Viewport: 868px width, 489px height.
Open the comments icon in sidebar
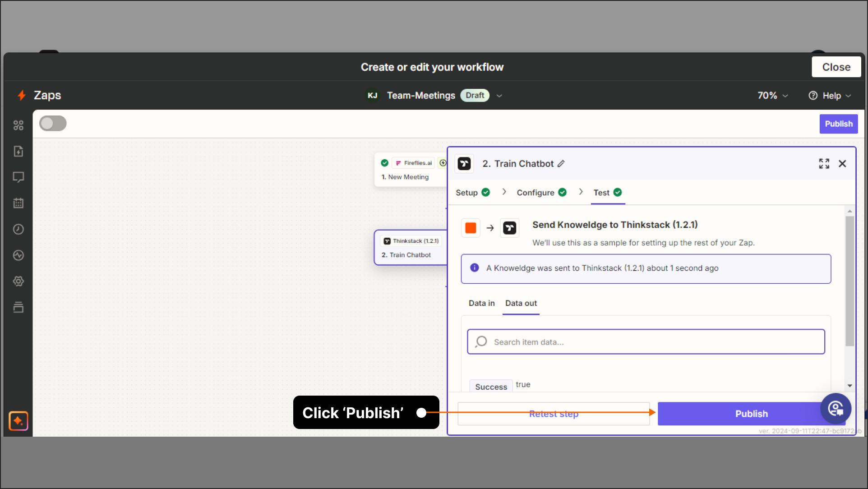pyautogui.click(x=18, y=177)
